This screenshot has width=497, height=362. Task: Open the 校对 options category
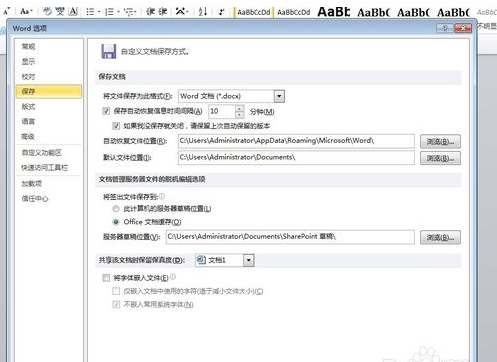pos(49,77)
